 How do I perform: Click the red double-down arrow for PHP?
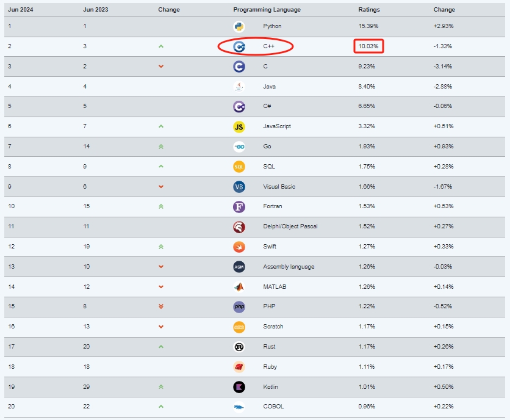coord(161,306)
